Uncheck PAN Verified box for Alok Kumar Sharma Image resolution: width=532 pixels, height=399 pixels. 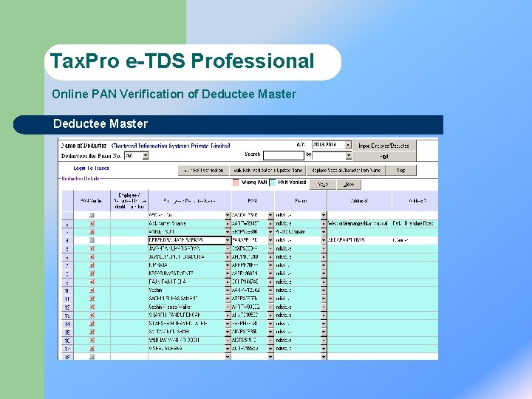pos(92,224)
